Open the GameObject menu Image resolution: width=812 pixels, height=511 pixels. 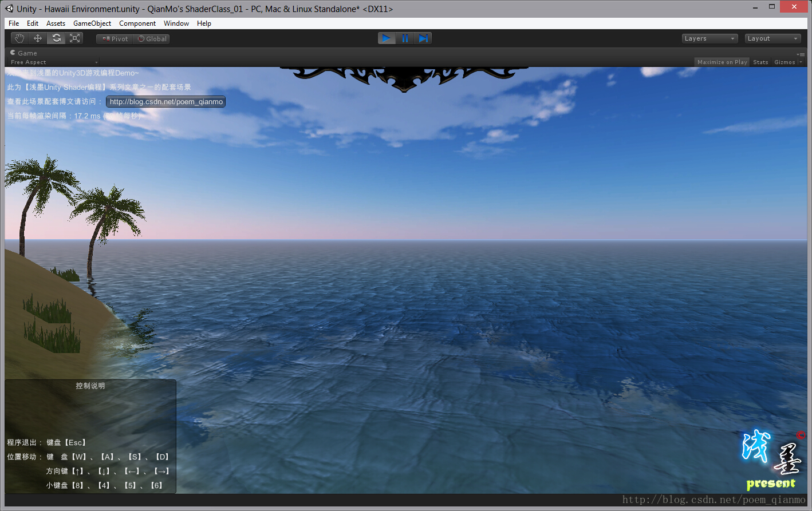(x=92, y=23)
